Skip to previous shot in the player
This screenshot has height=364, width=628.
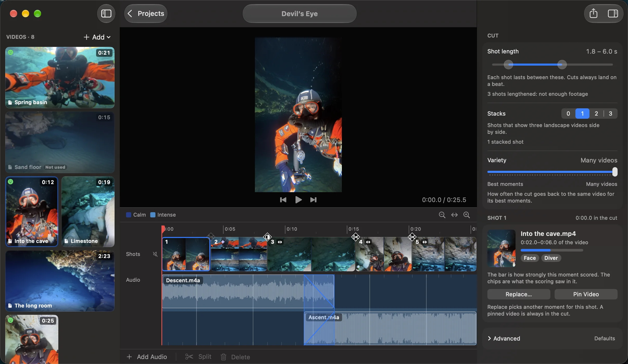pyautogui.click(x=283, y=200)
